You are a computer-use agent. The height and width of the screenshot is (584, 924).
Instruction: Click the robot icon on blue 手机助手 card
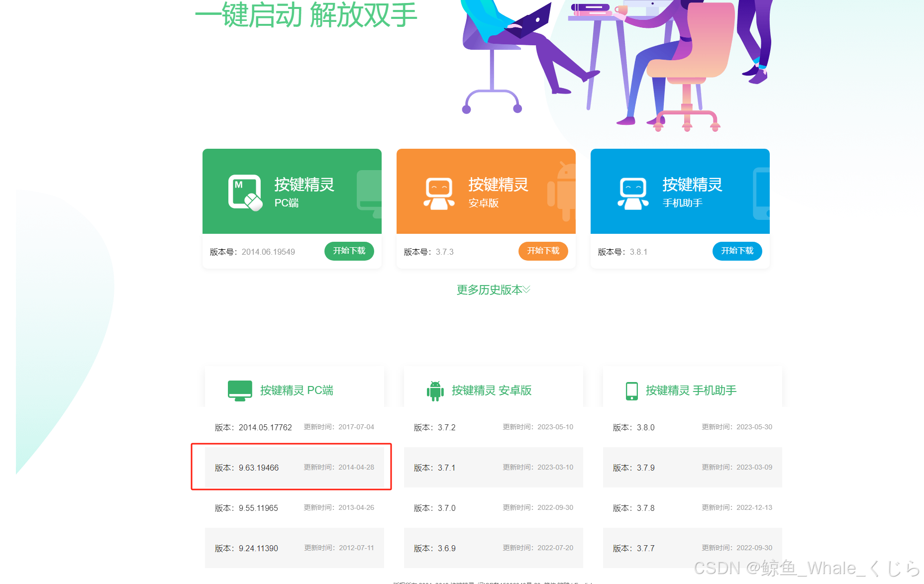(633, 194)
